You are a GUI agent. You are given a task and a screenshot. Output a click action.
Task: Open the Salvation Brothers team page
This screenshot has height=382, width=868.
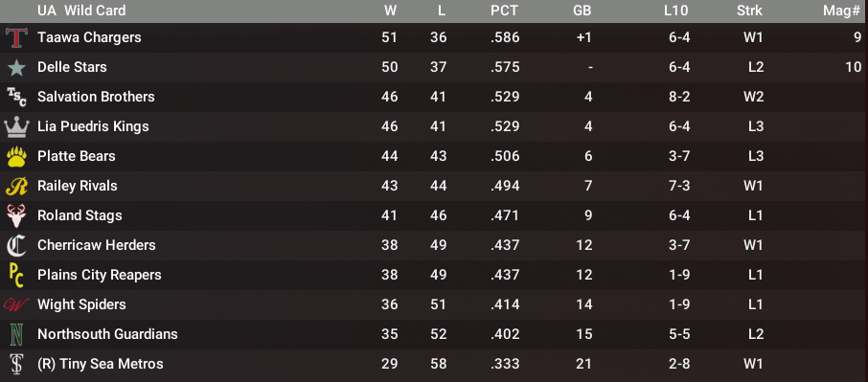[96, 97]
